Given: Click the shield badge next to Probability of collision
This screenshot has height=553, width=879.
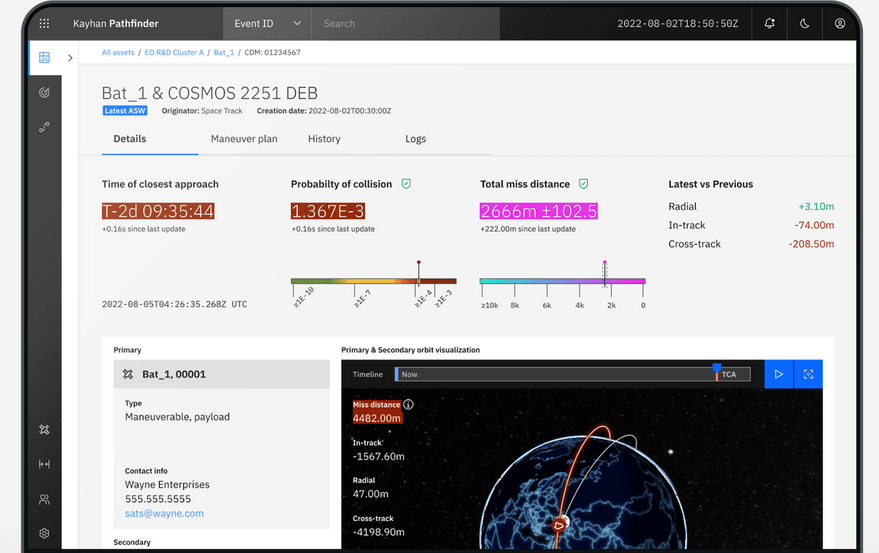Looking at the screenshot, I should [406, 184].
